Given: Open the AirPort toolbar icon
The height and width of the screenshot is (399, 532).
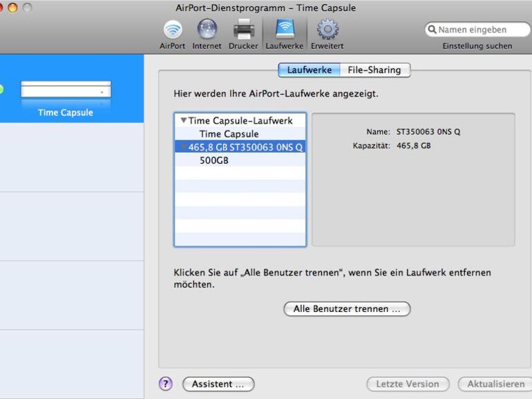Looking at the screenshot, I should coord(172,30).
